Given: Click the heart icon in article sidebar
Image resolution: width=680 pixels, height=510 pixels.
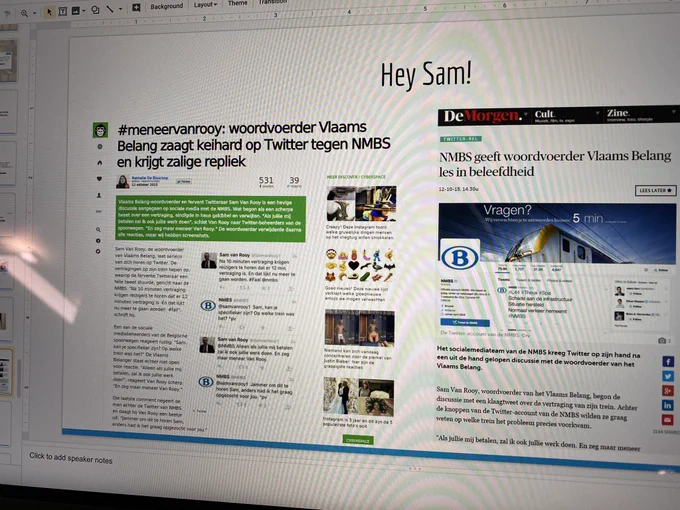Looking at the screenshot, I should point(99,179).
